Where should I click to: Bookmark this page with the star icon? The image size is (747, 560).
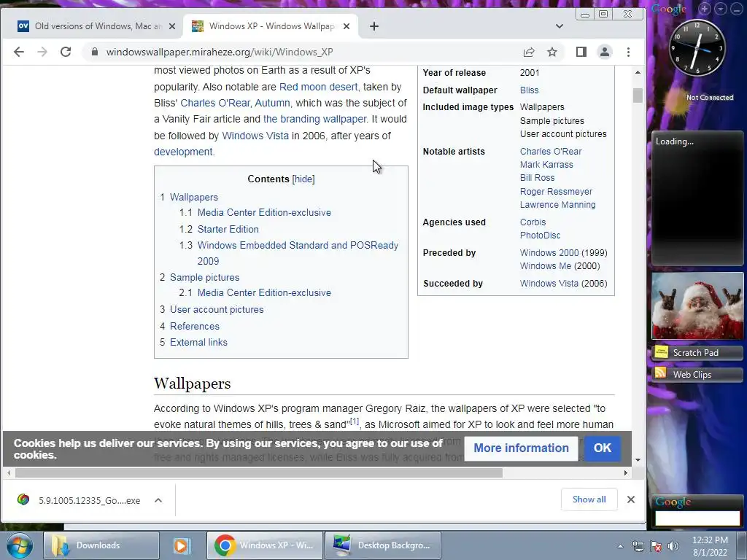[552, 52]
